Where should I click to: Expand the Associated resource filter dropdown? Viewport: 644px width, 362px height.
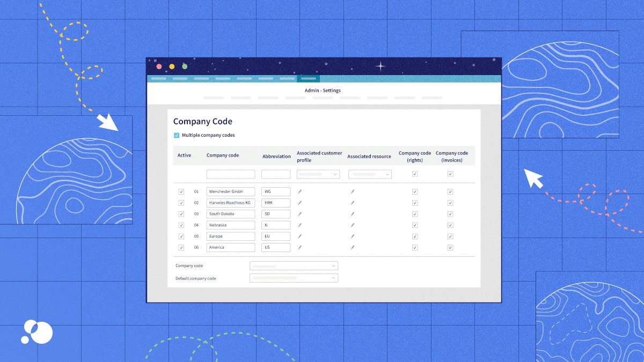tap(370, 174)
